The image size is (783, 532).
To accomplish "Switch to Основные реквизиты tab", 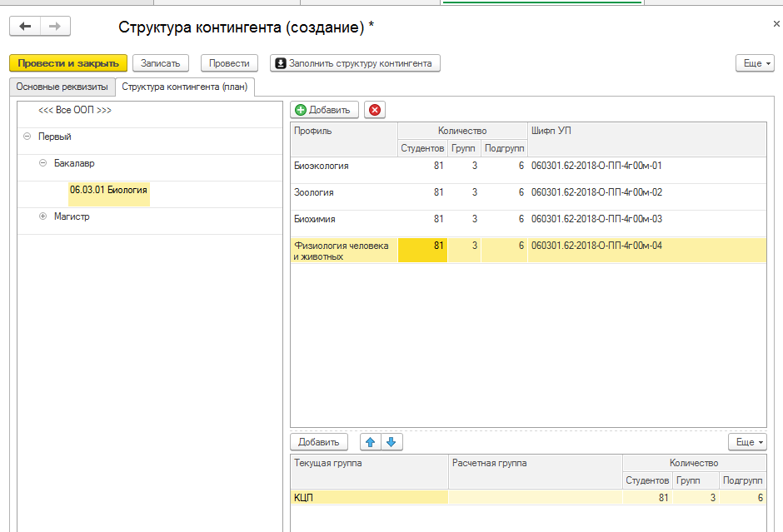I will pos(62,87).
